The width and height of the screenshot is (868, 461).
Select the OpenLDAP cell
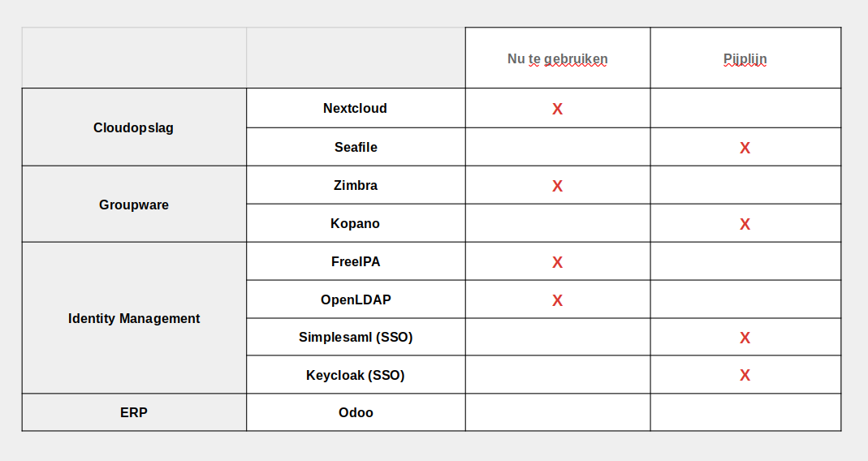[355, 299]
